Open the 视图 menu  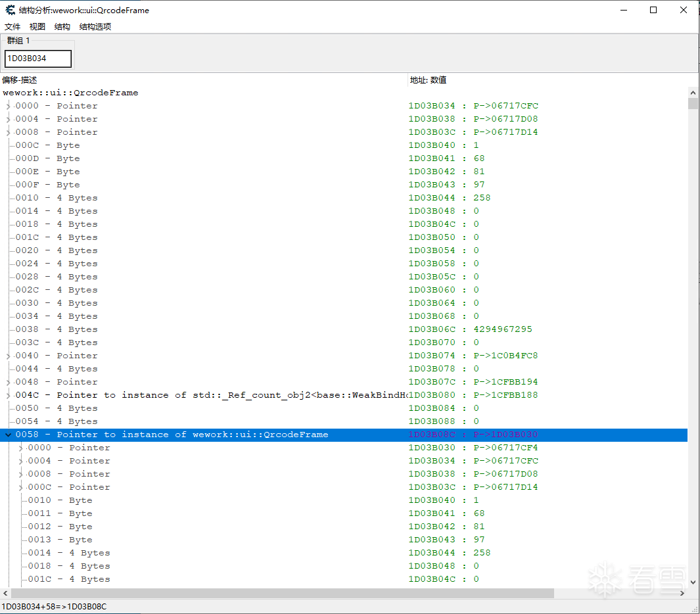point(37,27)
